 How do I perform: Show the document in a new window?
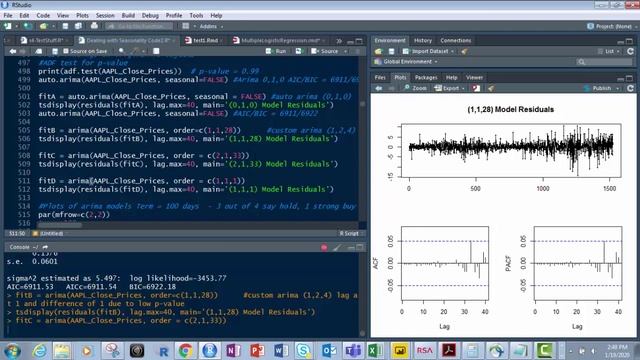pos(38,51)
